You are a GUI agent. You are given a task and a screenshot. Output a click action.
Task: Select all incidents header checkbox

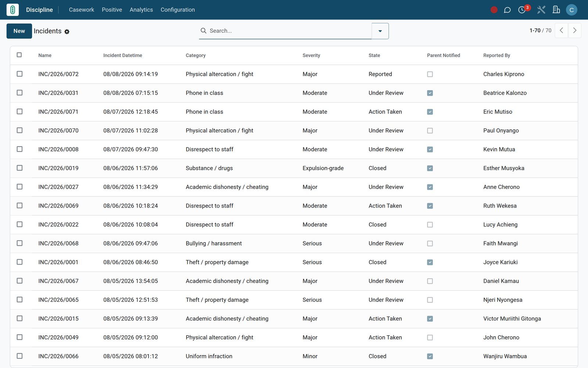tap(19, 55)
